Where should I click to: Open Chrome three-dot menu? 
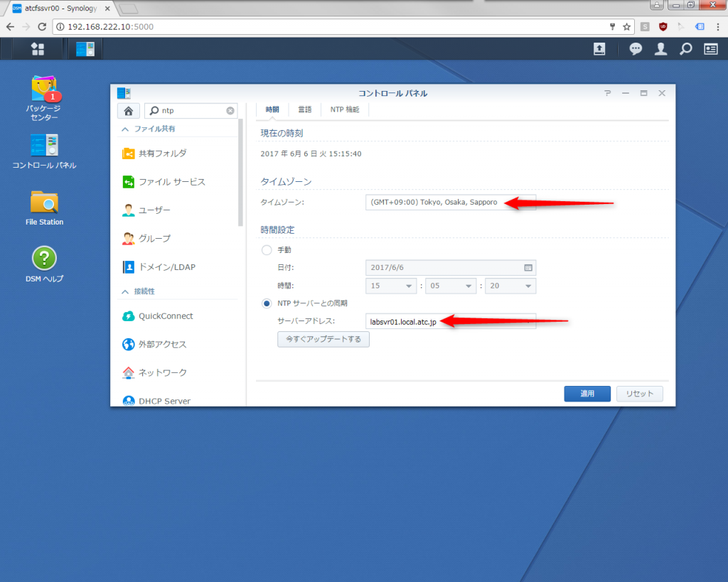tap(718, 27)
